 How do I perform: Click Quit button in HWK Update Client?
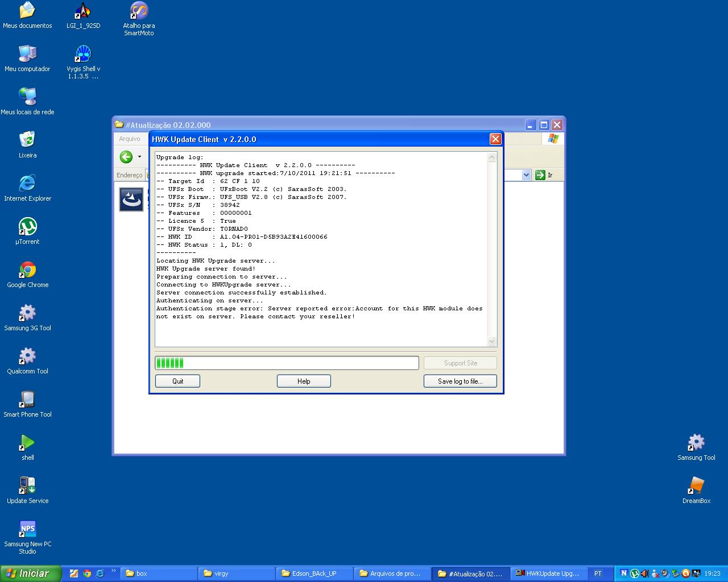[177, 381]
